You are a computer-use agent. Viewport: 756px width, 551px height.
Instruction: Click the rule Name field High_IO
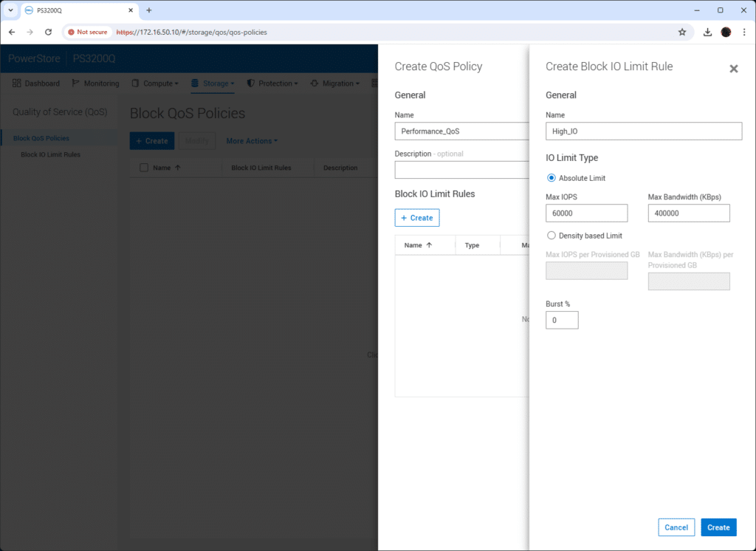coord(644,131)
